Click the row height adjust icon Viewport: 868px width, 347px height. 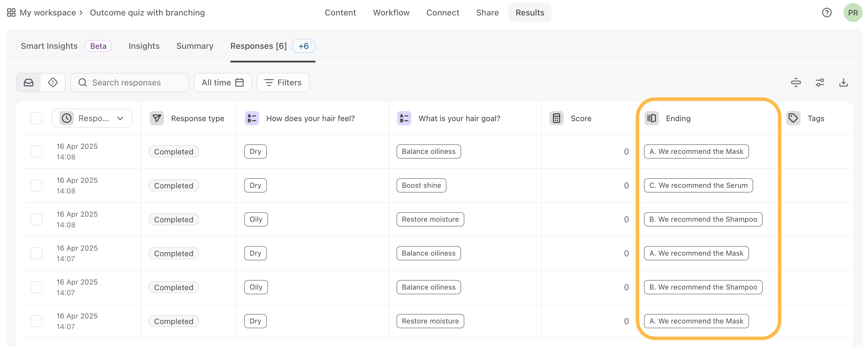[x=796, y=82]
